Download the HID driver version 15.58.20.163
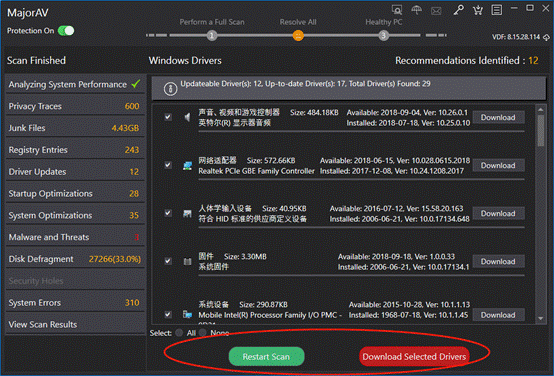Screen dimensions: 554x376 point(498,213)
